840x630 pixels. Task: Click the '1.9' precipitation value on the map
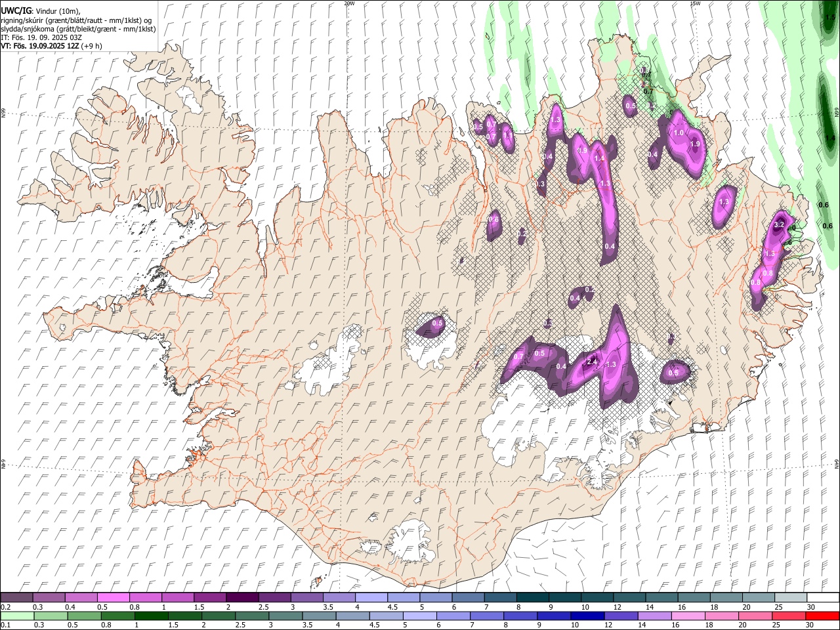click(x=695, y=144)
